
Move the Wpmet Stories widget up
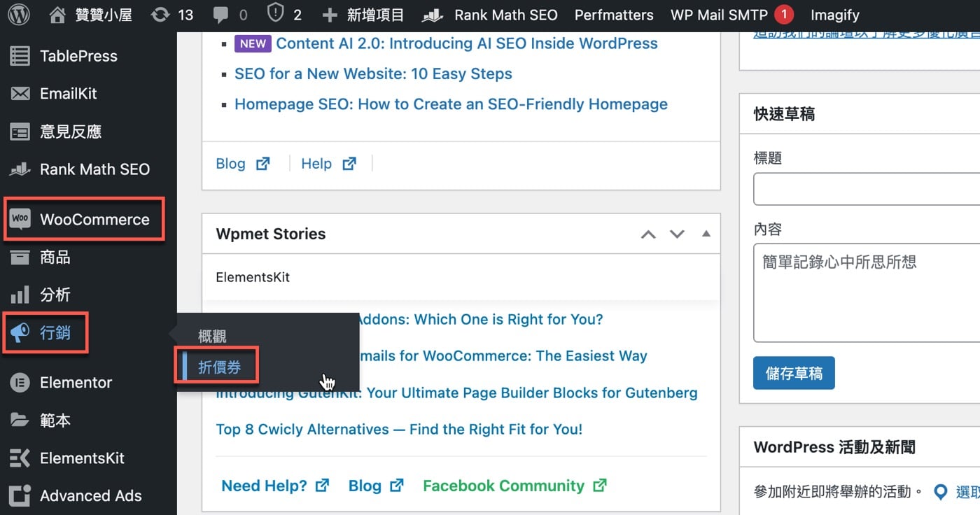649,234
